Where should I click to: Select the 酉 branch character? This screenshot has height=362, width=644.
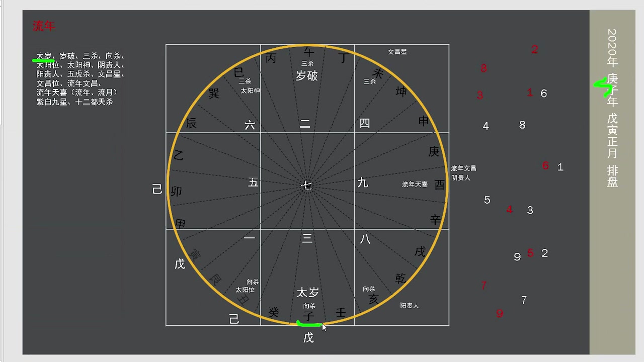click(439, 185)
